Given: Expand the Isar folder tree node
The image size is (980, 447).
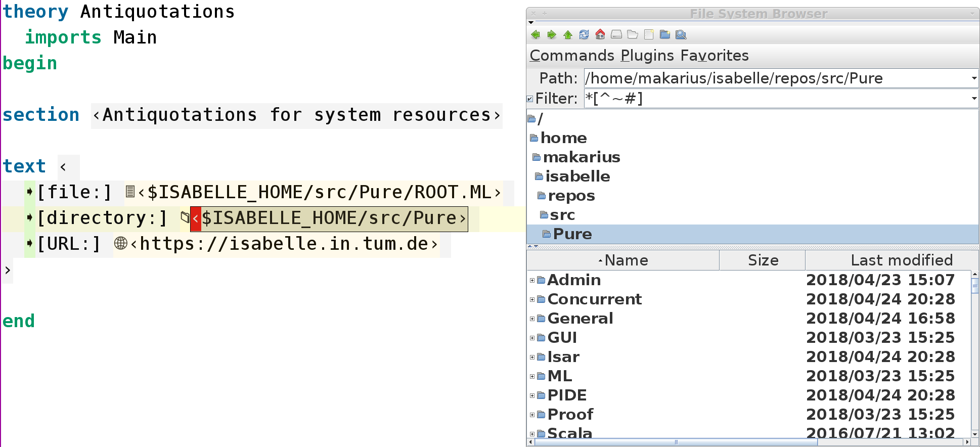Looking at the screenshot, I should click(x=532, y=357).
